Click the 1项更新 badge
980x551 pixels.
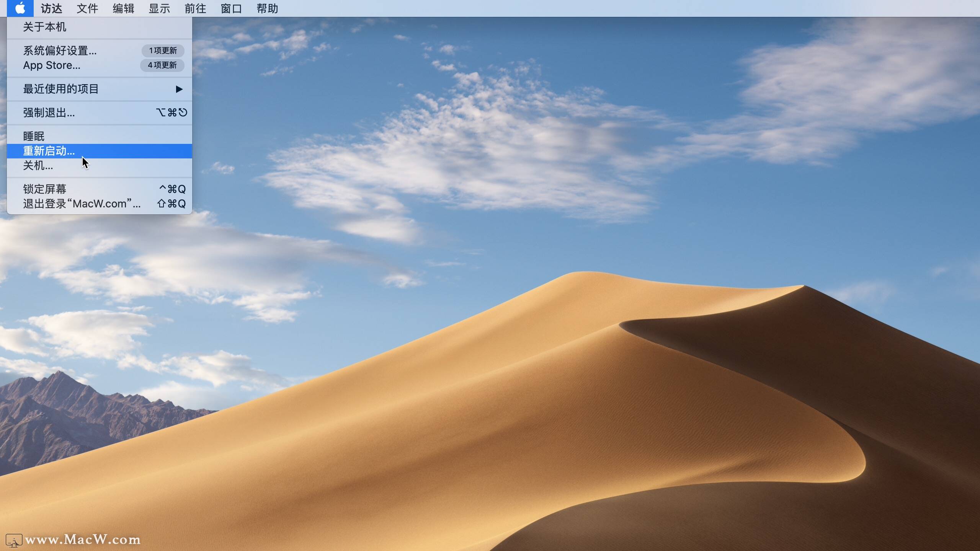pos(163,51)
